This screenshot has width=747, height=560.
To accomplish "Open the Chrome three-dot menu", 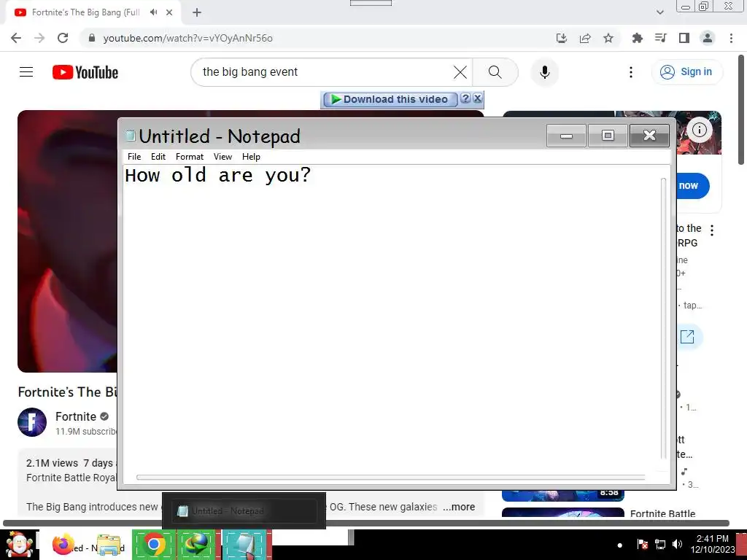I will [731, 38].
